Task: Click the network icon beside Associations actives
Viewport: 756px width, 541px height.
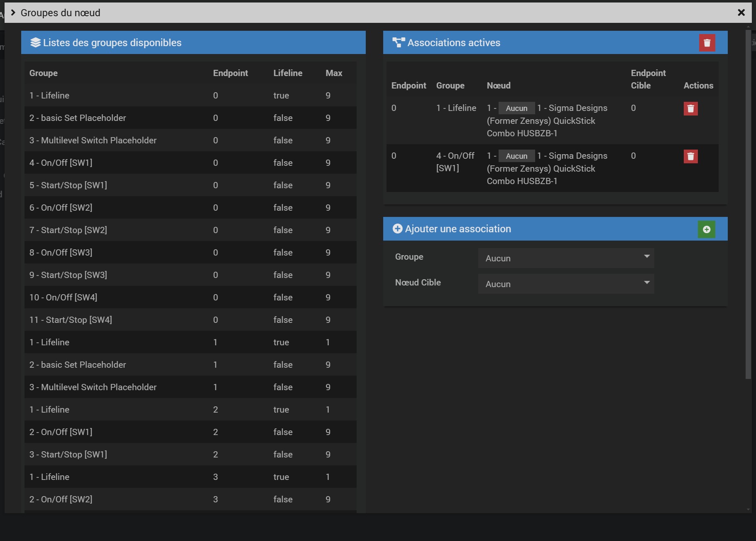Action: pyautogui.click(x=399, y=42)
